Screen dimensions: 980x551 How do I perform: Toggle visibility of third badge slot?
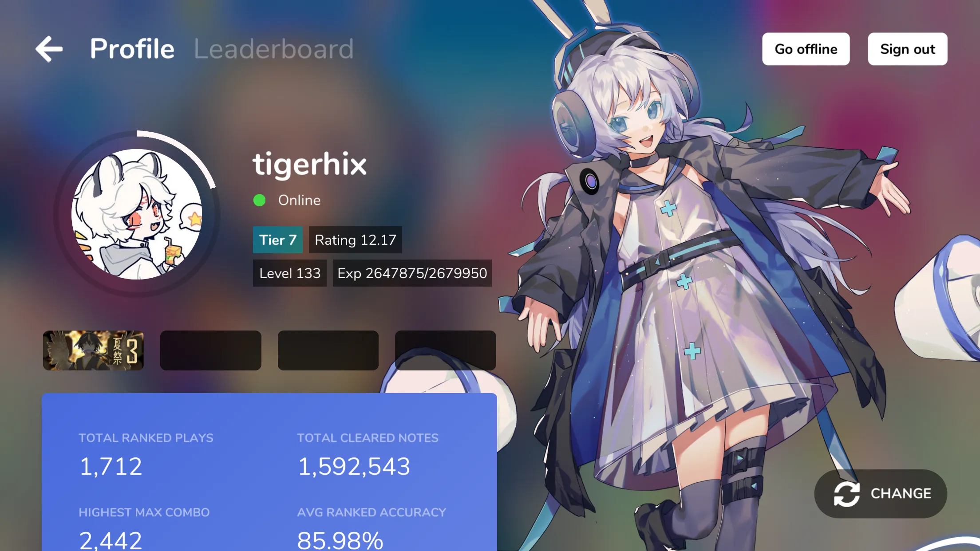point(328,349)
